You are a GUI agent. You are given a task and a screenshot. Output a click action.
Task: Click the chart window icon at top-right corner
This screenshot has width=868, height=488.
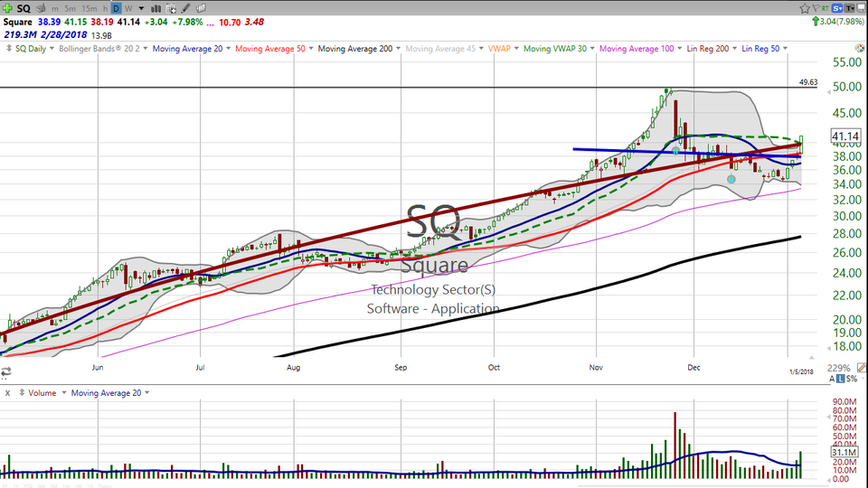tap(862, 8)
